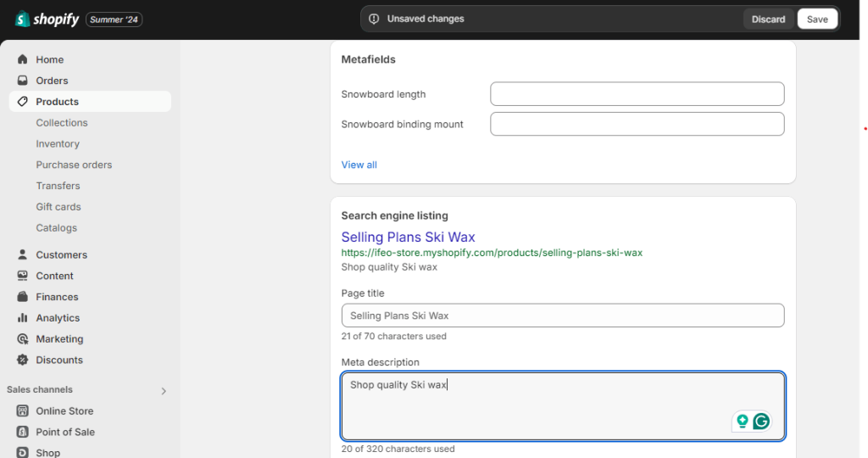868x458 pixels.
Task: Click Selling Plans Ski Wax preview title
Action: coord(408,237)
